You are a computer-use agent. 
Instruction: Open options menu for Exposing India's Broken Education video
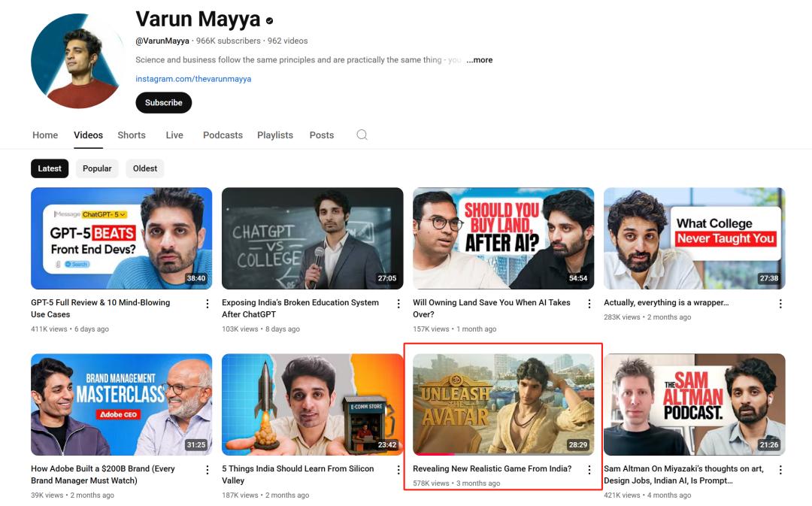click(398, 304)
